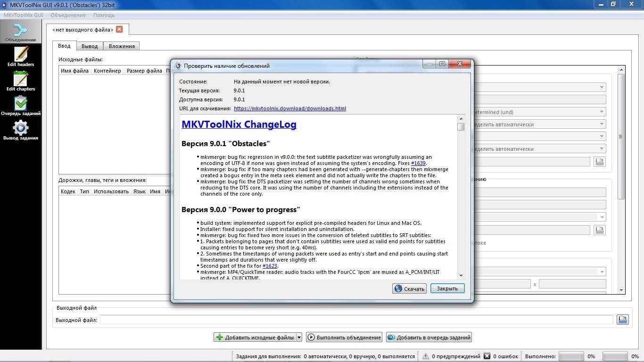Click the upper browse file icon in properties panel
The height and width of the screenshot is (362, 644).
tap(599, 162)
